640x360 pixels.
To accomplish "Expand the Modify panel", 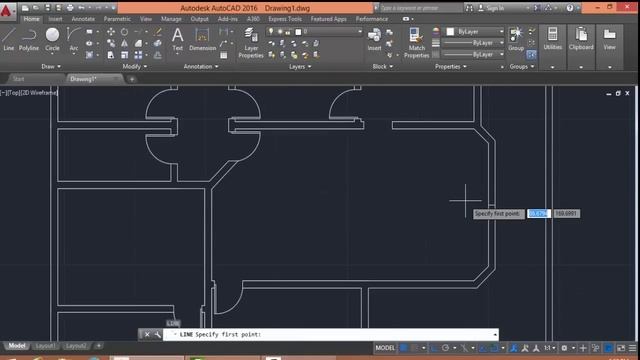I will tap(135, 66).
